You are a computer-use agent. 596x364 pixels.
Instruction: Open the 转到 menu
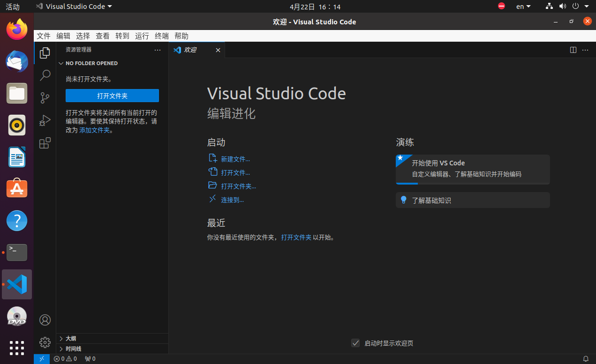(122, 36)
